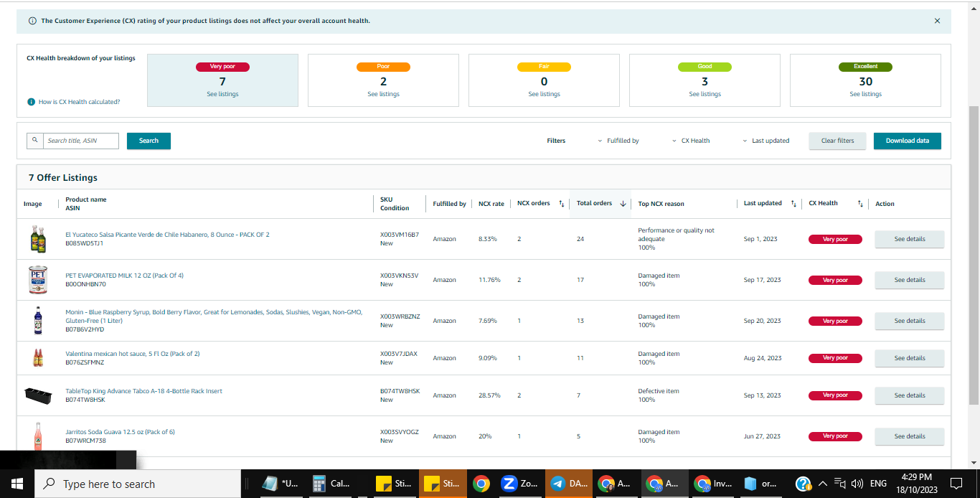Click the Total orders sort arrow
Screen dimensions: 980x498
(x=623, y=204)
